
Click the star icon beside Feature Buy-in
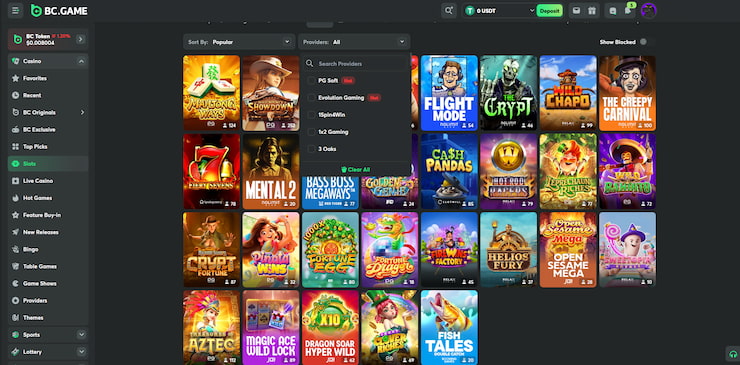[16, 215]
